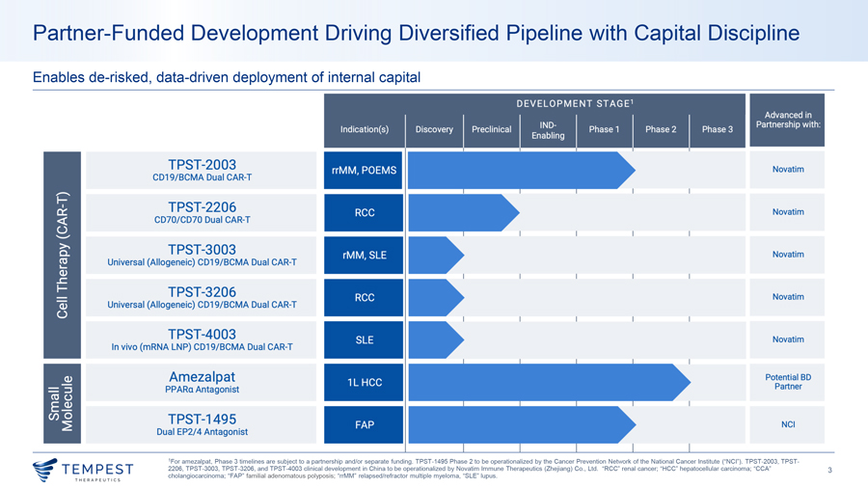This screenshot has width=868, height=488.
Task: Click 'In vivo (mRNA LNP)' description text
Action: point(203,347)
